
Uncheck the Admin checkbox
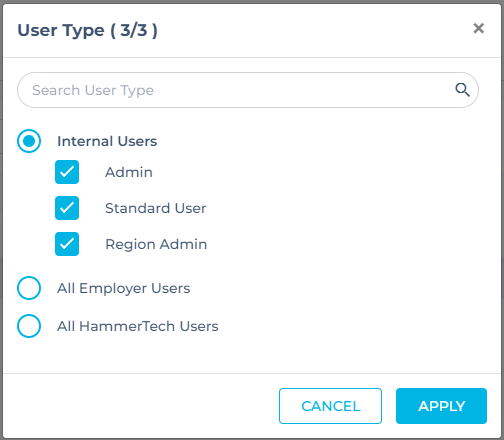tap(67, 172)
